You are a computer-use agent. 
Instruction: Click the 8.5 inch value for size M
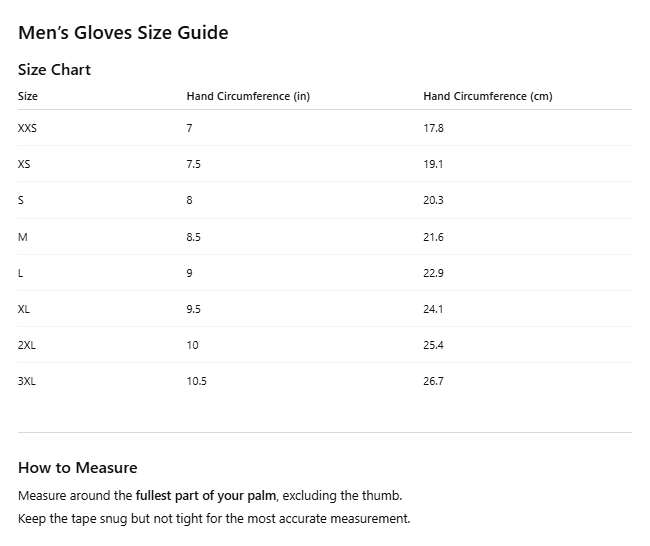click(x=194, y=237)
